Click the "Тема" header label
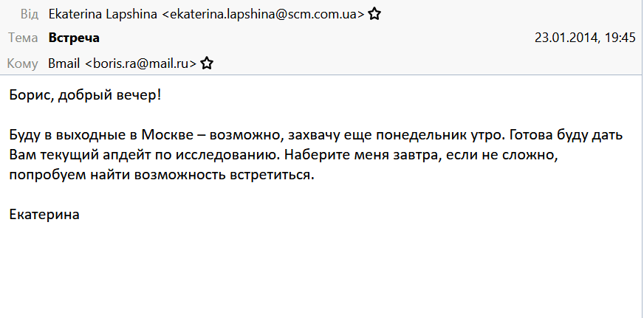This screenshot has height=318, width=644. [x=23, y=38]
